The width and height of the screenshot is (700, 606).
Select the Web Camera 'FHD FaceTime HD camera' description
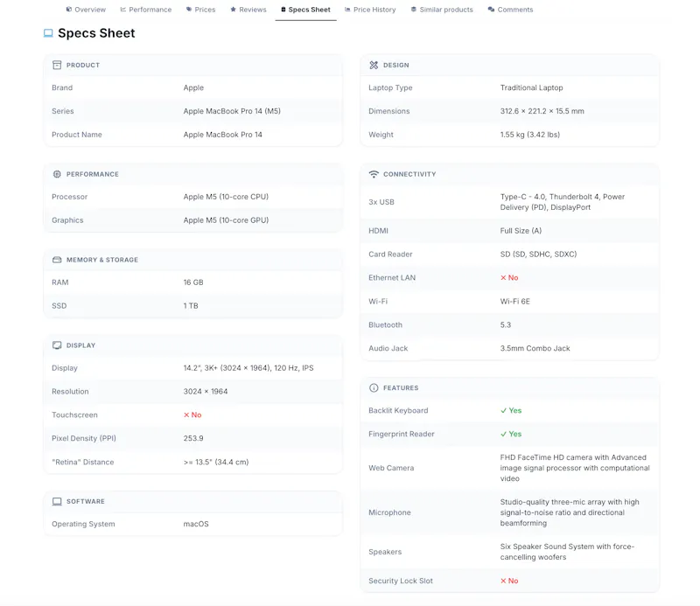(575, 468)
